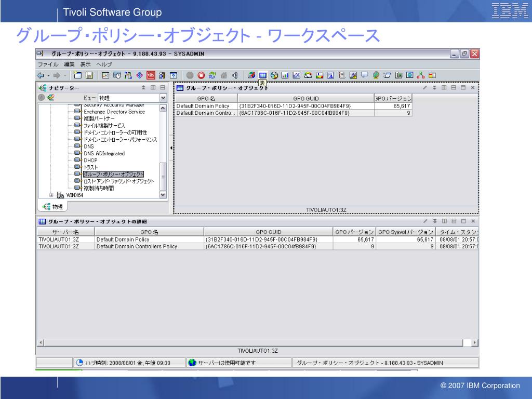
Task: Select the speech-bubble Universal Message Console icon
Action: (x=364, y=75)
